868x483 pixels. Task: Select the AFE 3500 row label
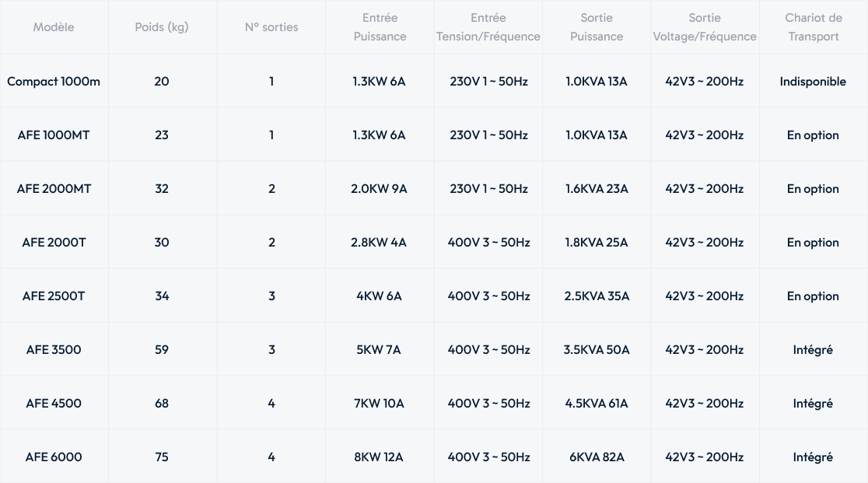point(54,350)
